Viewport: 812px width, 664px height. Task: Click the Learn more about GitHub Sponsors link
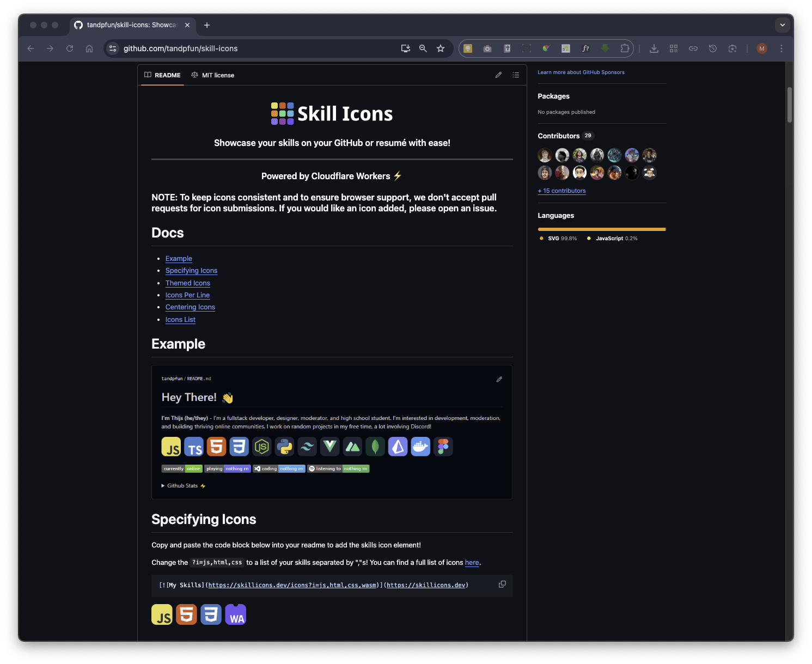(581, 72)
